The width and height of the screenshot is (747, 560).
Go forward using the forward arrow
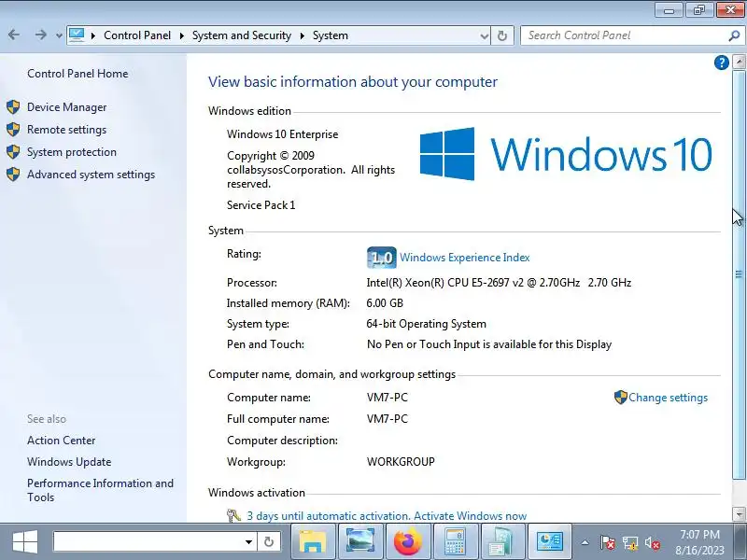point(40,35)
